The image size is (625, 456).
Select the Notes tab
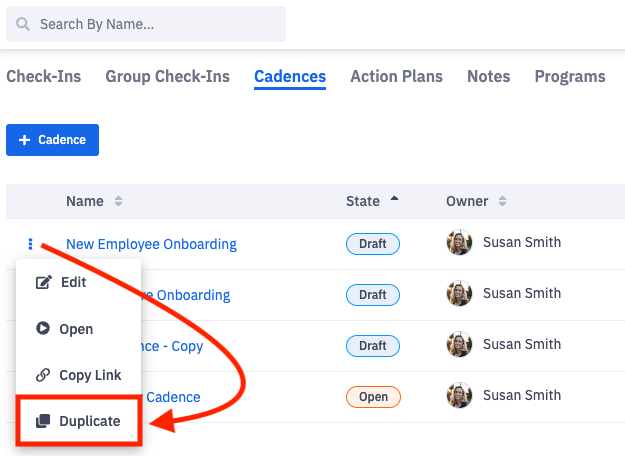coord(488,76)
